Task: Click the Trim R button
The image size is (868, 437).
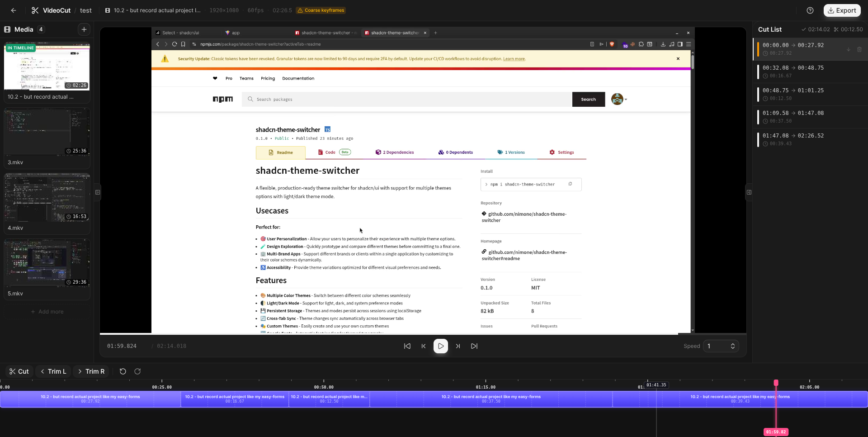Action: click(91, 371)
